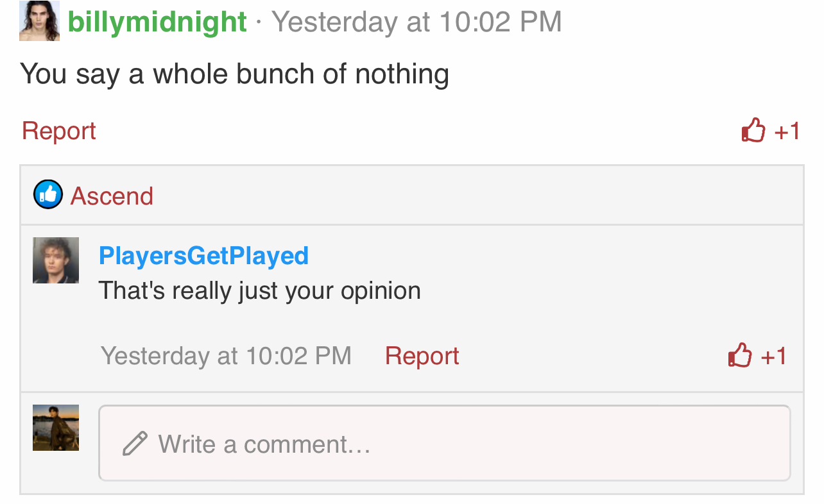This screenshot has height=504, width=824.
Task: Click the timestamp on billymidnight's post
Action: coord(416,22)
